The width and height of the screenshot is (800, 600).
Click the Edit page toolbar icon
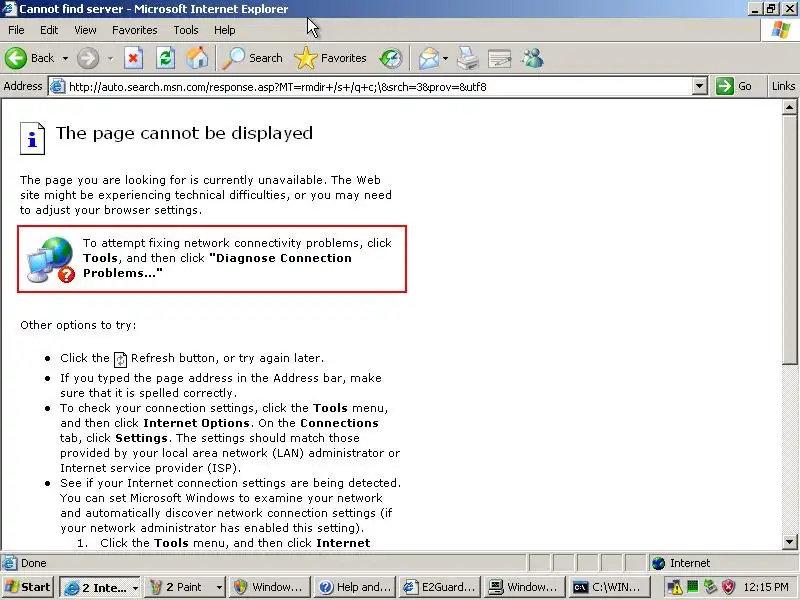pos(499,58)
